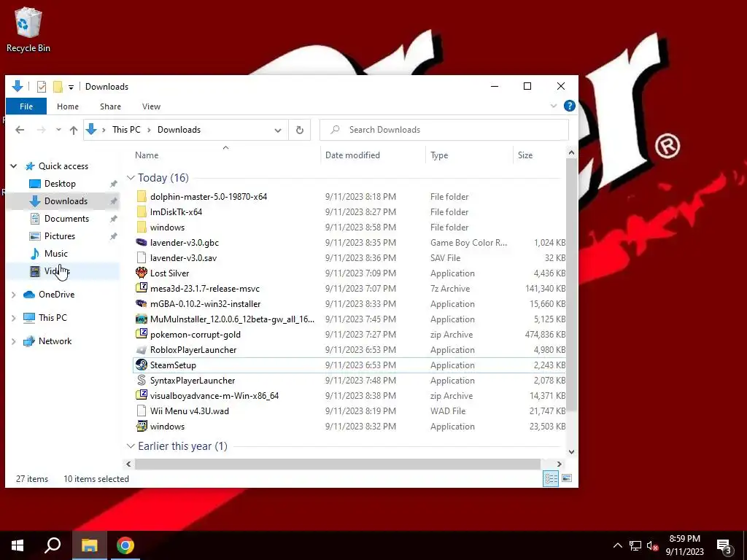The image size is (747, 560).
Task: Switch to Large icons view layout
Action: 566,478
